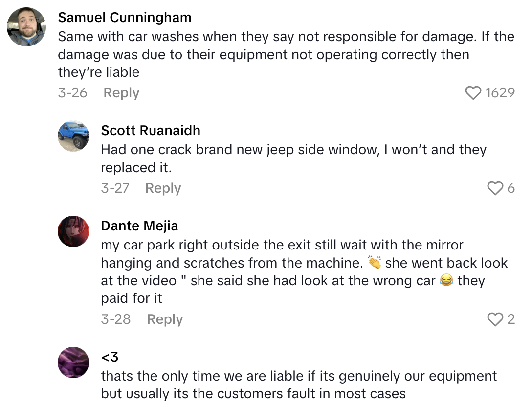The image size is (532, 407).
Task: Open Samuel Cunningham's profile picture
Action: (26, 26)
